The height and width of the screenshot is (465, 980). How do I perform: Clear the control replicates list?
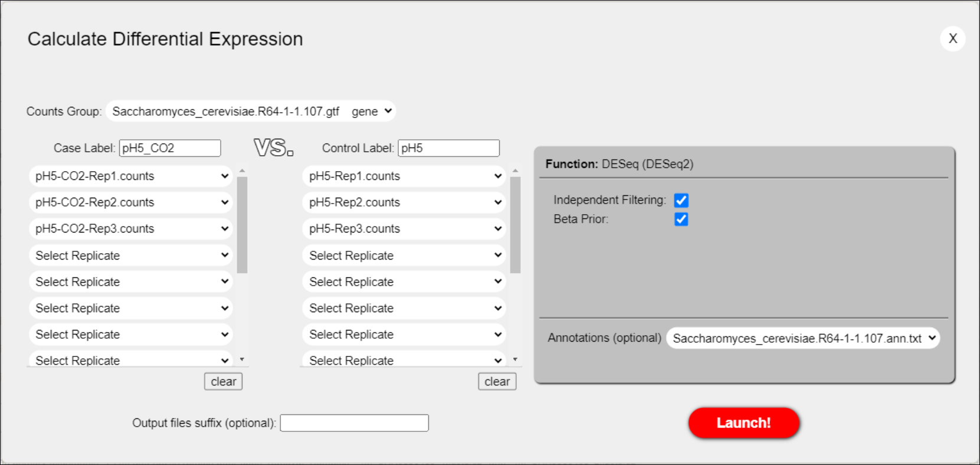[497, 382]
